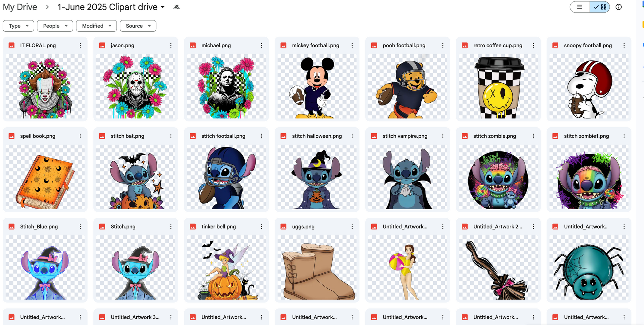Screen dimensions: 644x325
Task: Click the IT FLORAL.png file name
Action: pos(38,46)
